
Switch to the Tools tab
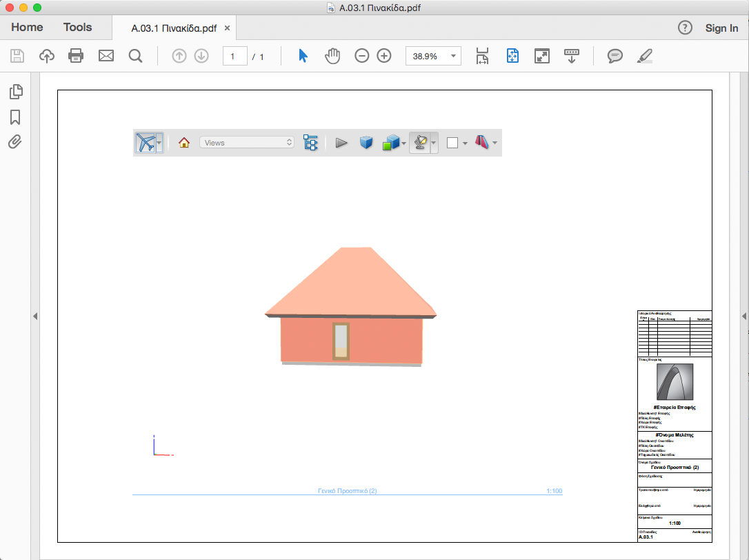pos(76,27)
